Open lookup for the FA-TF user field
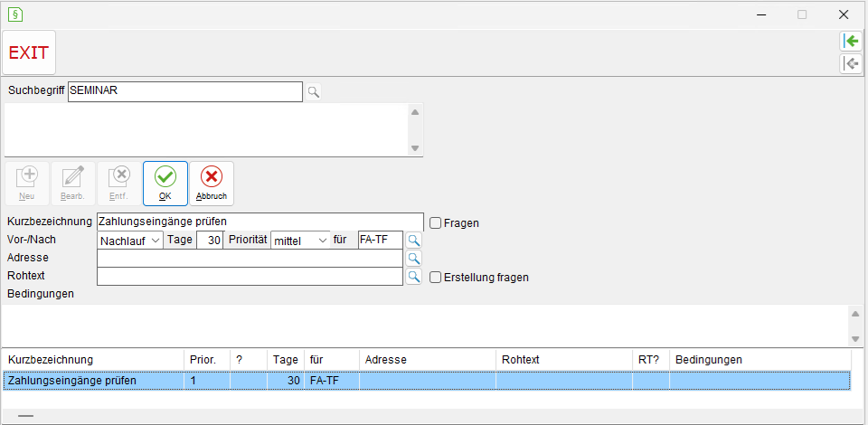868x425 pixels. pyautogui.click(x=413, y=241)
